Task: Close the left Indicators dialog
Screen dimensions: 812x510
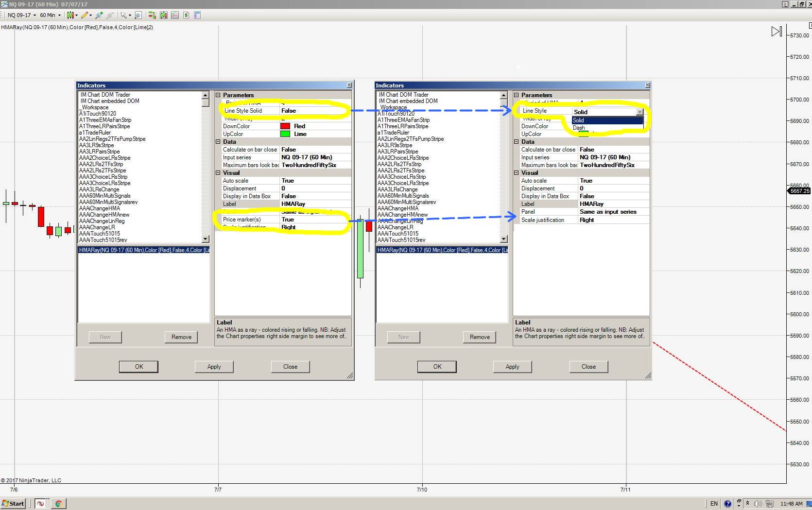Action: tap(349, 85)
